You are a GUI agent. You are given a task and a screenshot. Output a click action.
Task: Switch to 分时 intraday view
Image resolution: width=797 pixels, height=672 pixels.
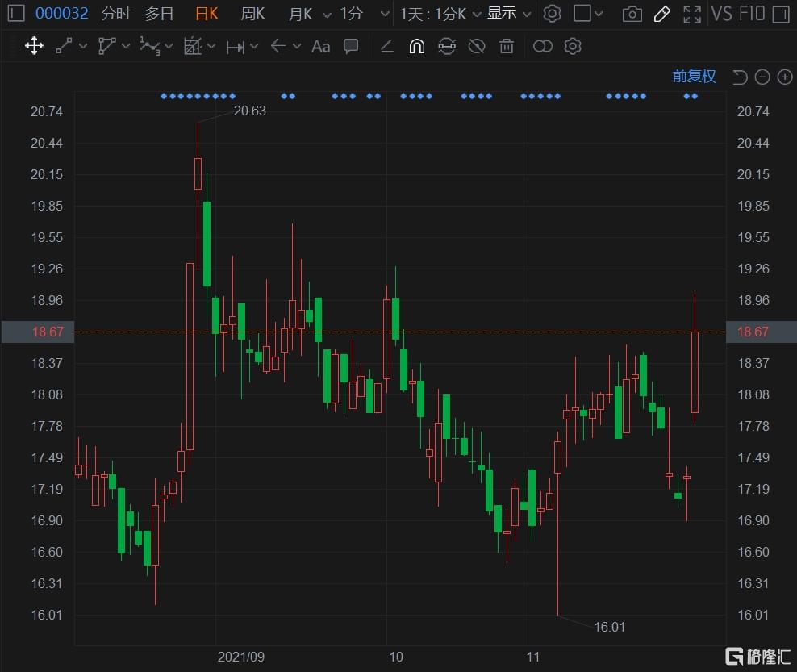116,13
